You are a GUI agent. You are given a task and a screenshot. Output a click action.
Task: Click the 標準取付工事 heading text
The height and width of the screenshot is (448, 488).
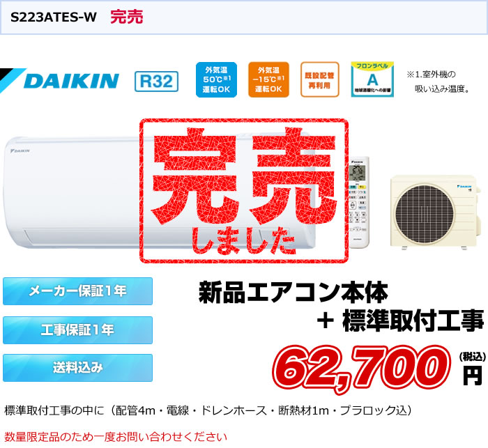(413, 321)
